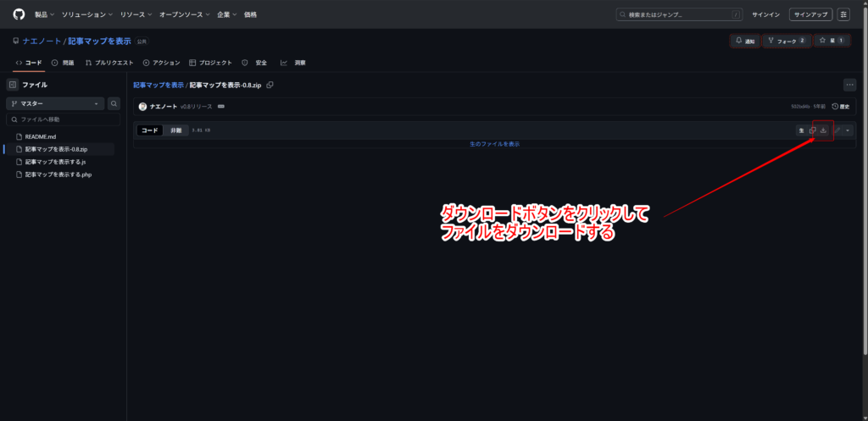Click the GitHub logo in the header
The height and width of the screenshot is (421, 868).
(19, 14)
